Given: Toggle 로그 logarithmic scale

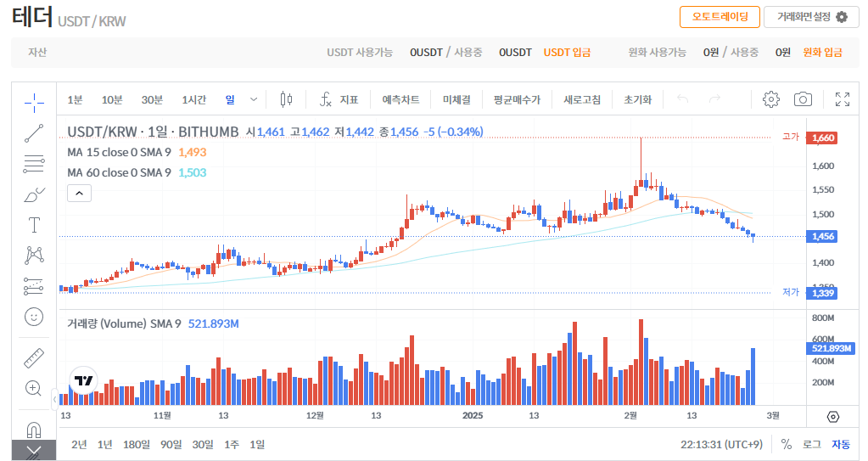Looking at the screenshot, I should pos(811,444).
